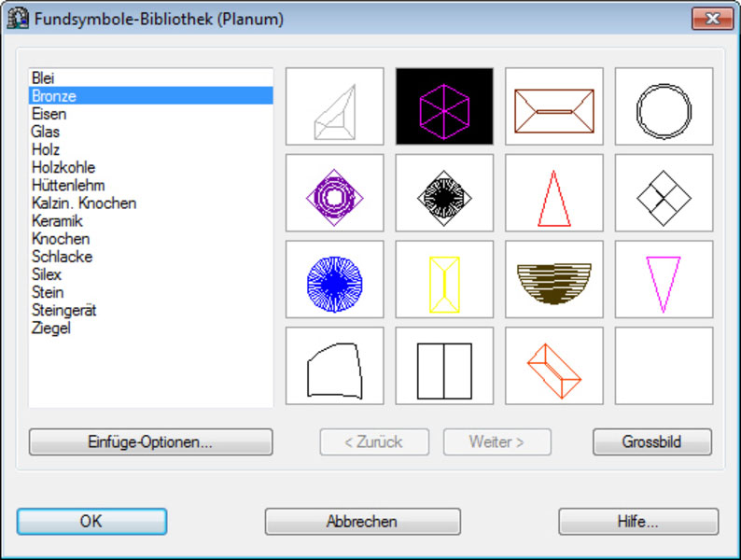Confirm the dialog with OK
The height and width of the screenshot is (560, 741).
pos(91,522)
